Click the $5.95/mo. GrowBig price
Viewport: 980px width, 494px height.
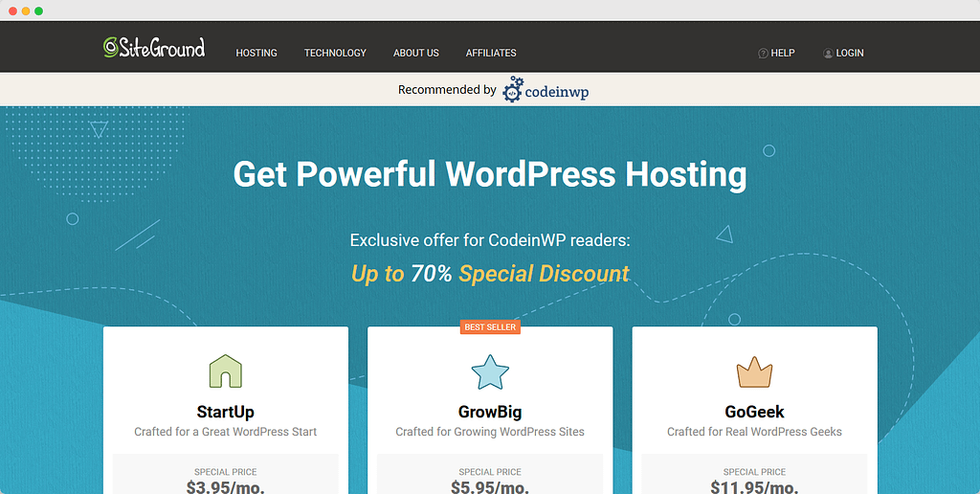(x=490, y=486)
